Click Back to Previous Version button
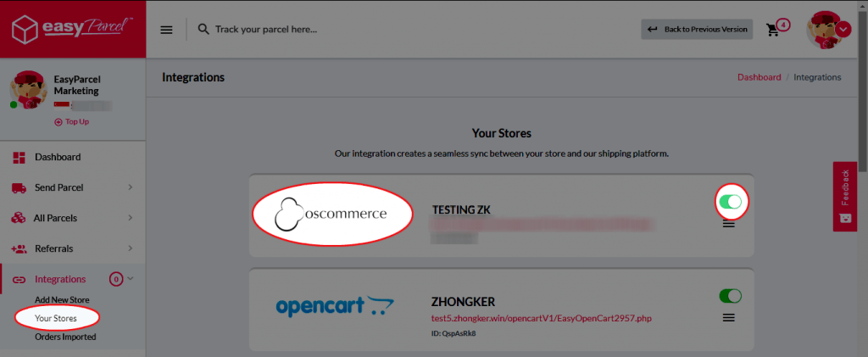Image resolution: width=868 pixels, height=357 pixels. click(x=697, y=30)
